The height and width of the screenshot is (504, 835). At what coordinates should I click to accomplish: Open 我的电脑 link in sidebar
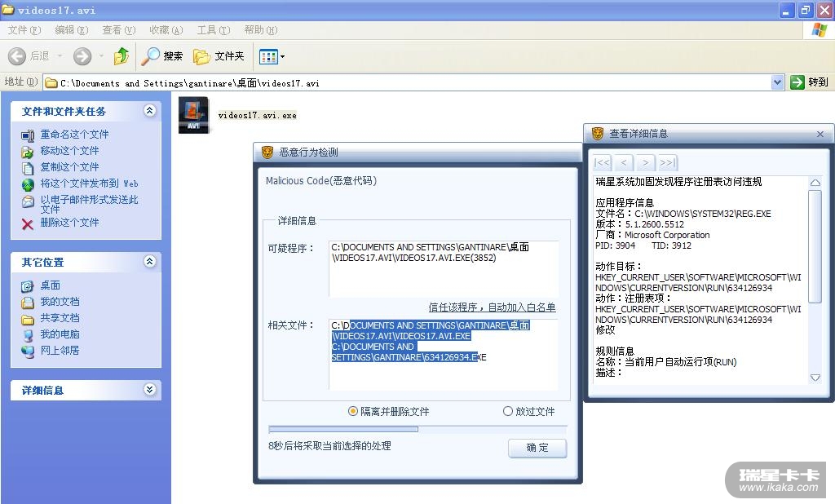tap(60, 334)
